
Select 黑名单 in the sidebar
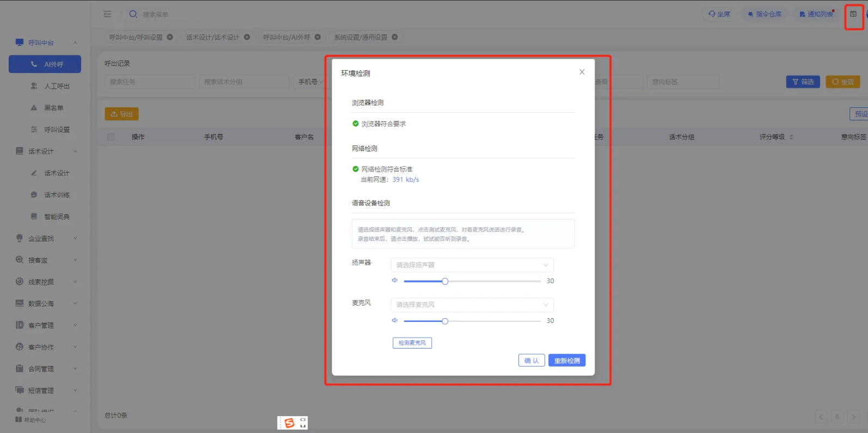[53, 108]
